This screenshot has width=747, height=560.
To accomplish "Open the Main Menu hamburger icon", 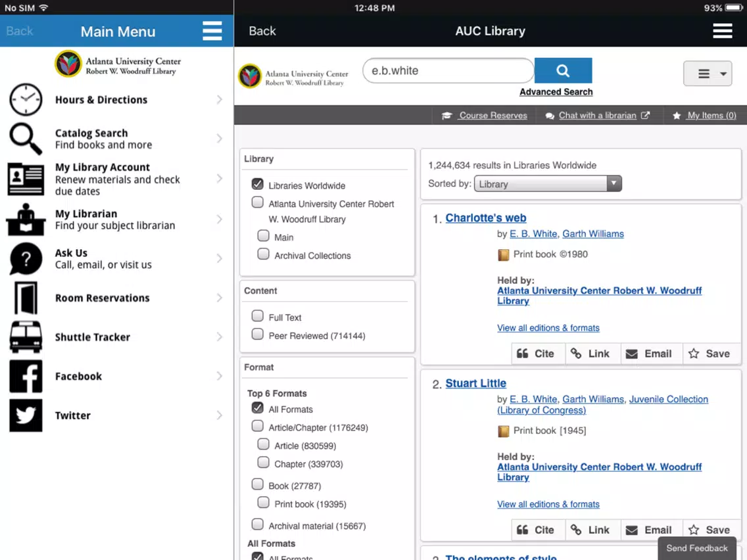I will point(212,31).
